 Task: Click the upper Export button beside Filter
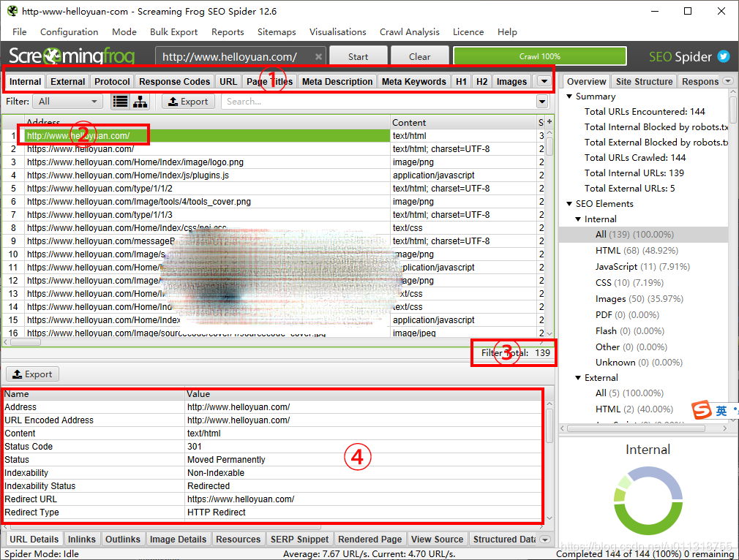coord(188,102)
